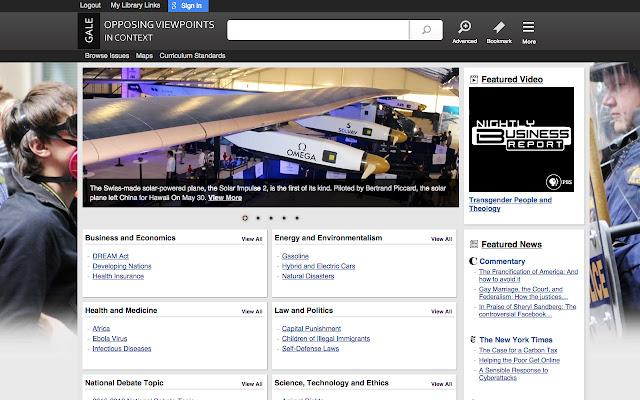The height and width of the screenshot is (400, 640).
Task: View All in Energy and Environmentalism
Action: tap(441, 239)
